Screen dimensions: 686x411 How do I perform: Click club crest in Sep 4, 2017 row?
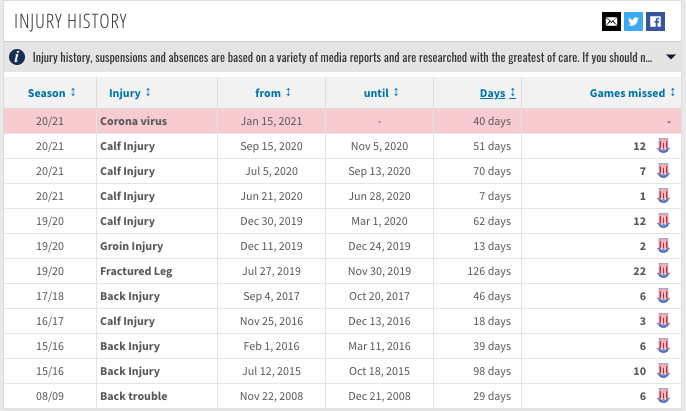point(664,296)
